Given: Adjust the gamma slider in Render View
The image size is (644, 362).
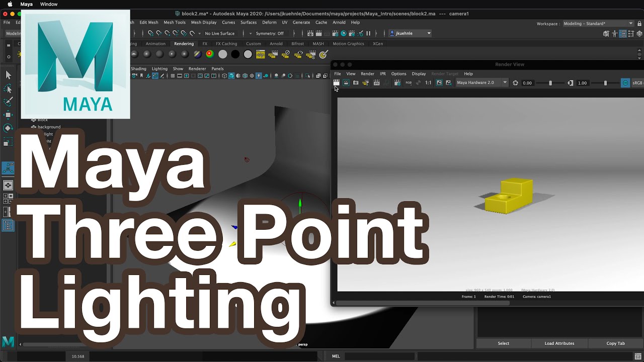Looking at the screenshot, I should [605, 82].
